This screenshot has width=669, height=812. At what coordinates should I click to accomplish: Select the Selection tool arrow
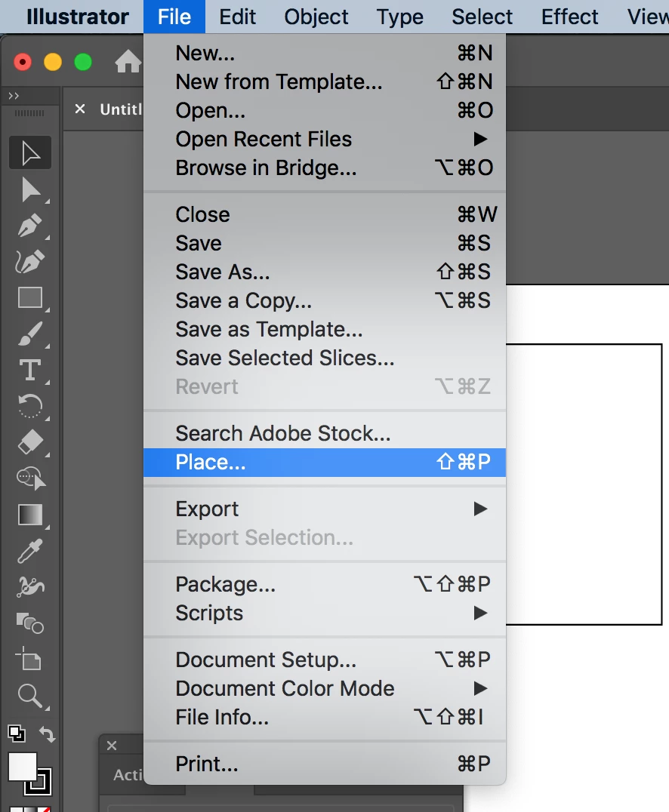pyautogui.click(x=30, y=152)
